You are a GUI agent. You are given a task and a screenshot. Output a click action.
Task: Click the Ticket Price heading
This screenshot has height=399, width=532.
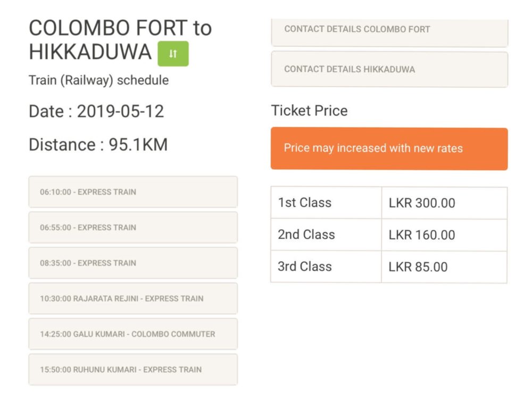click(x=309, y=111)
